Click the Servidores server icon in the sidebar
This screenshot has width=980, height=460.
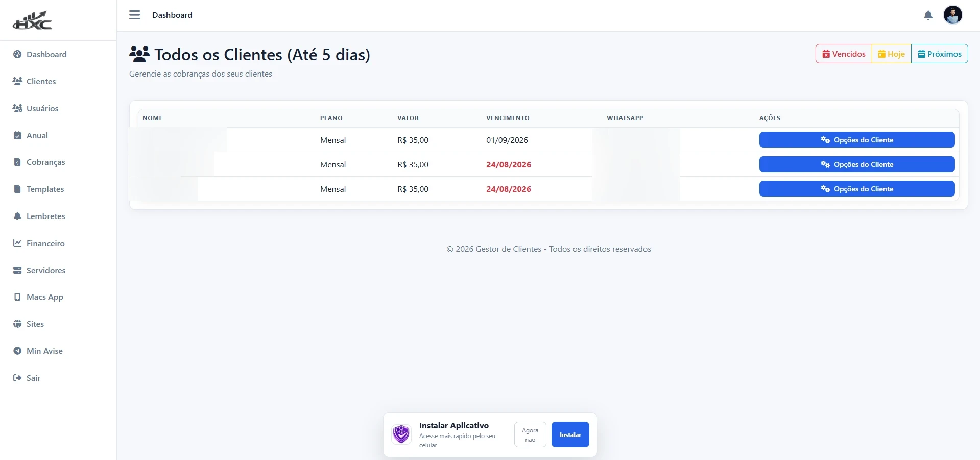click(x=17, y=270)
